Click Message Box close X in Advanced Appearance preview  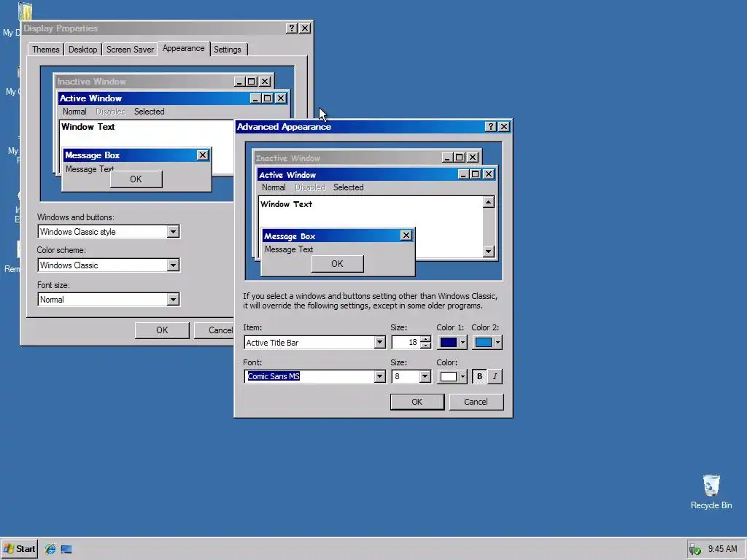pyautogui.click(x=406, y=236)
